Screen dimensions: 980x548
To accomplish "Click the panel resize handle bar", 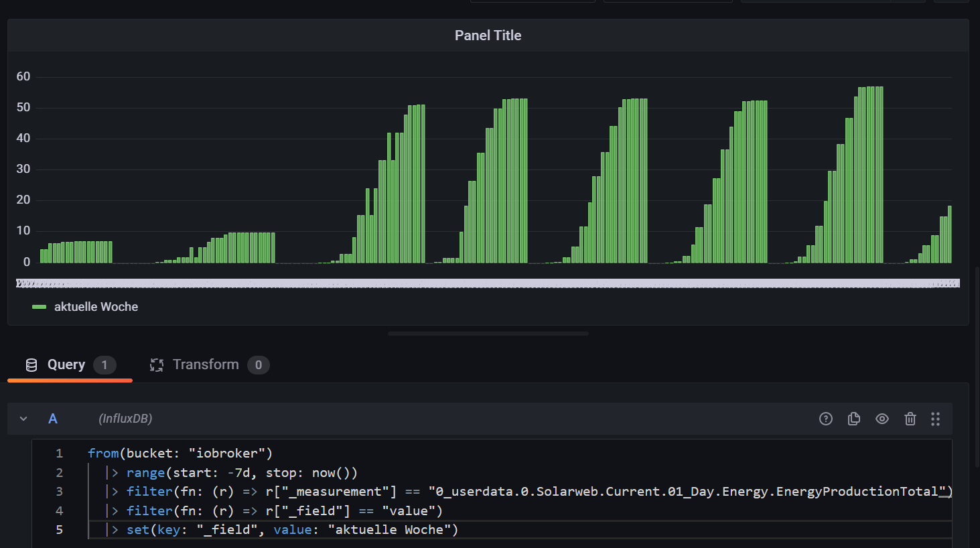I will point(488,333).
